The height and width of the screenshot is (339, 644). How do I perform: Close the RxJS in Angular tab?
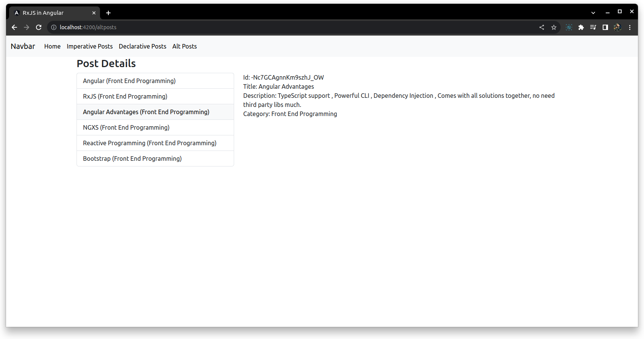pyautogui.click(x=94, y=13)
